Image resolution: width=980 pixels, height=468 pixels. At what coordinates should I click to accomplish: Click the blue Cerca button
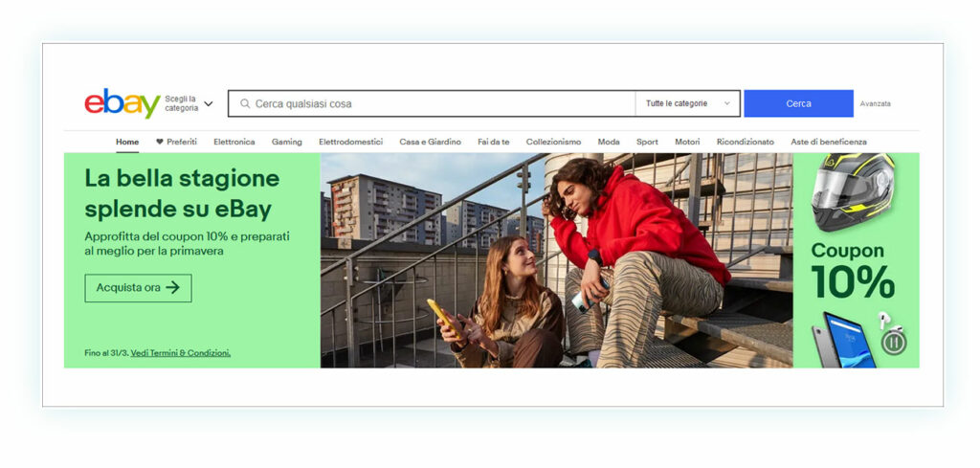pyautogui.click(x=798, y=103)
